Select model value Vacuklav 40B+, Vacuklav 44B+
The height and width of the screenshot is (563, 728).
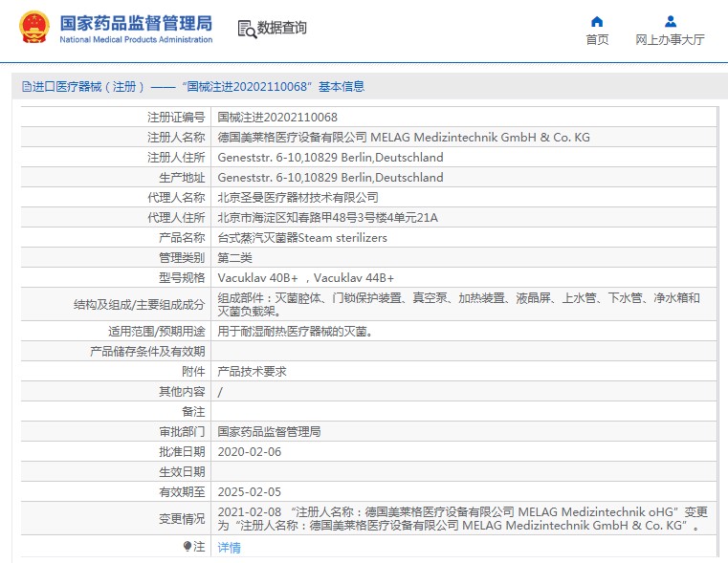(x=306, y=278)
